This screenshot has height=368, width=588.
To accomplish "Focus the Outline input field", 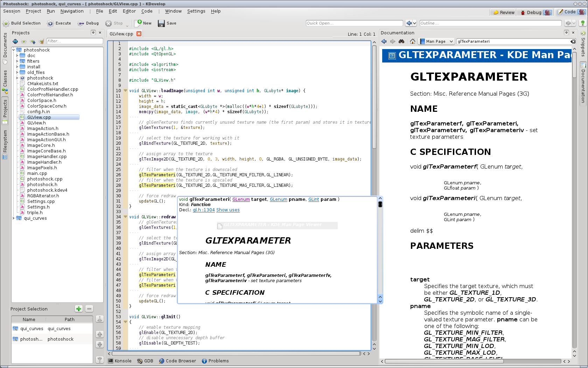I will (x=490, y=23).
